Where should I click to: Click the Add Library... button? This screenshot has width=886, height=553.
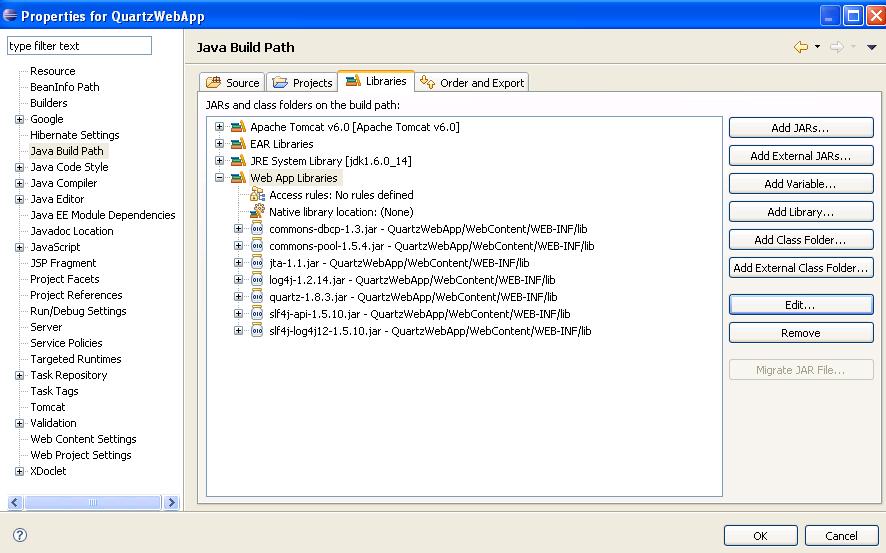801,212
